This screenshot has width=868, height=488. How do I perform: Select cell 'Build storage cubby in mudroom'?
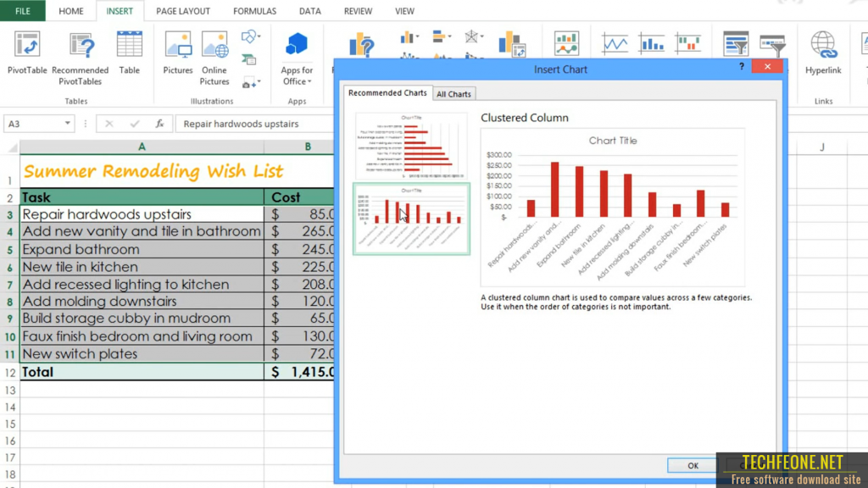tap(142, 319)
